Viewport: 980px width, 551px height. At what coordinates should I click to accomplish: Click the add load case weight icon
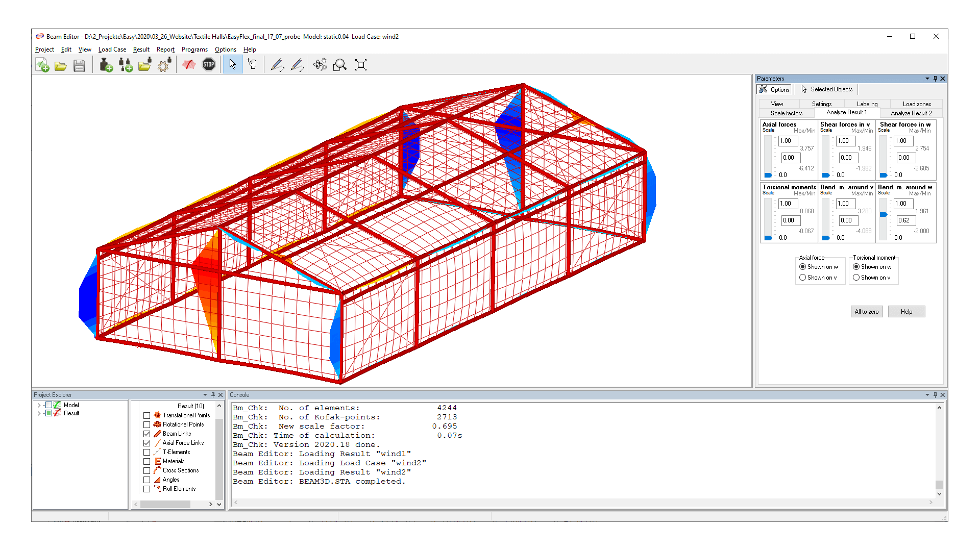(106, 65)
